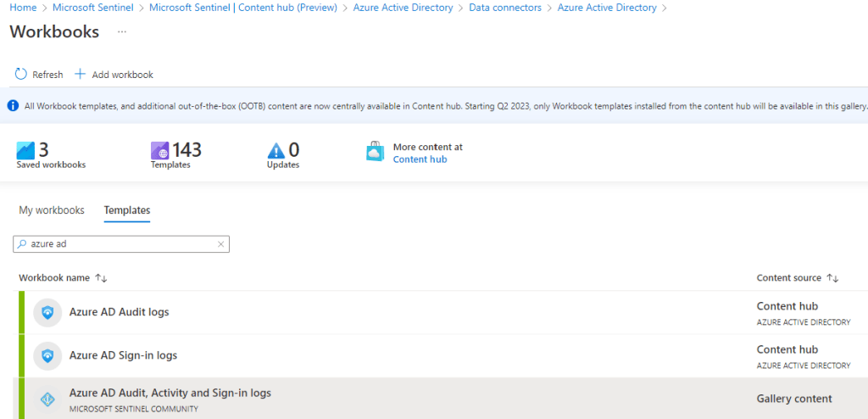Open the ellipsis menu beside Workbooks title
The width and height of the screenshot is (868, 419).
click(122, 32)
